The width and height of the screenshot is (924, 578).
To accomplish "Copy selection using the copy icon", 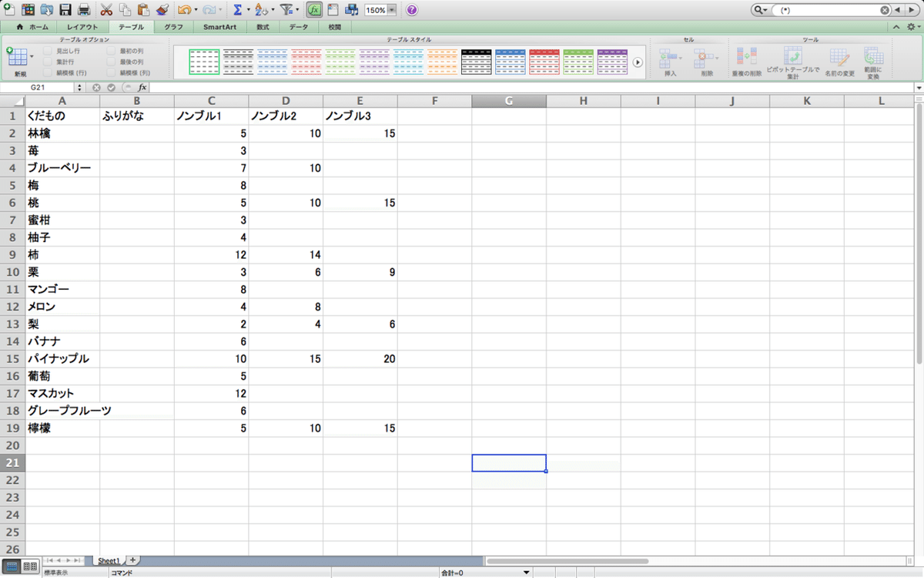I will (125, 10).
